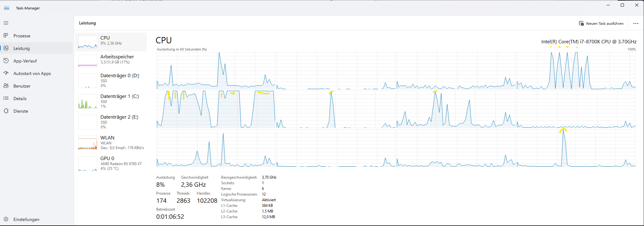644x226 pixels.
Task: Click the Autostart von Apps icon
Action: [6, 73]
